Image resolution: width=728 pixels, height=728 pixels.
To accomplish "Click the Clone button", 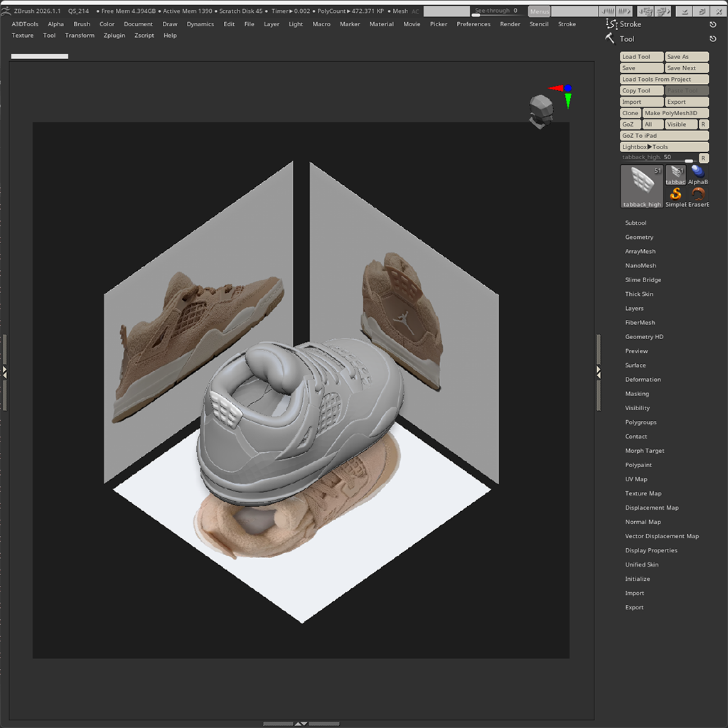I will tap(631, 113).
